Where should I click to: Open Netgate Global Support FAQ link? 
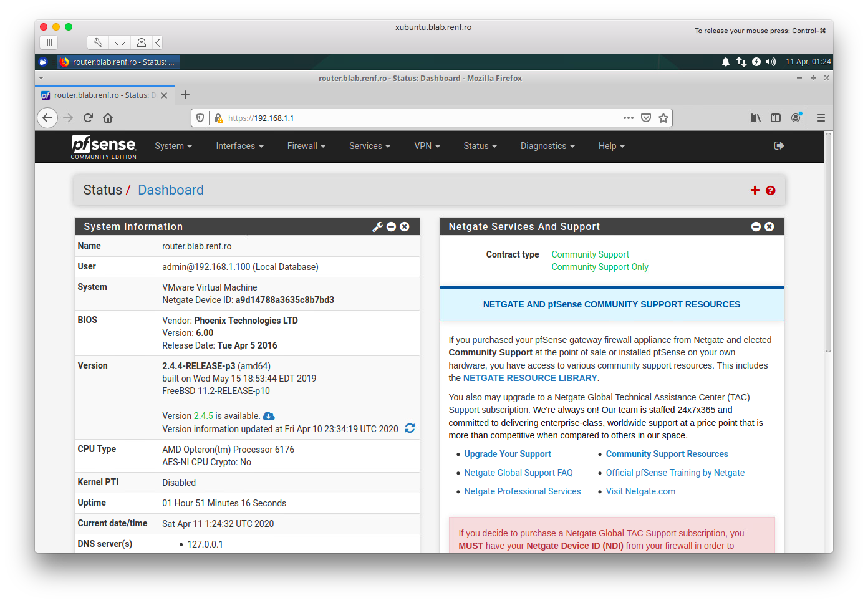coord(518,473)
